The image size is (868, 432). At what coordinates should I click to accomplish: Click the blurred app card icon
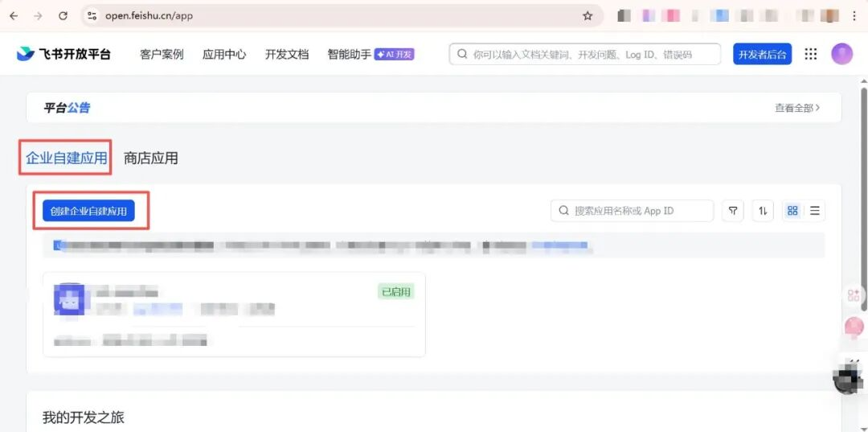click(68, 299)
